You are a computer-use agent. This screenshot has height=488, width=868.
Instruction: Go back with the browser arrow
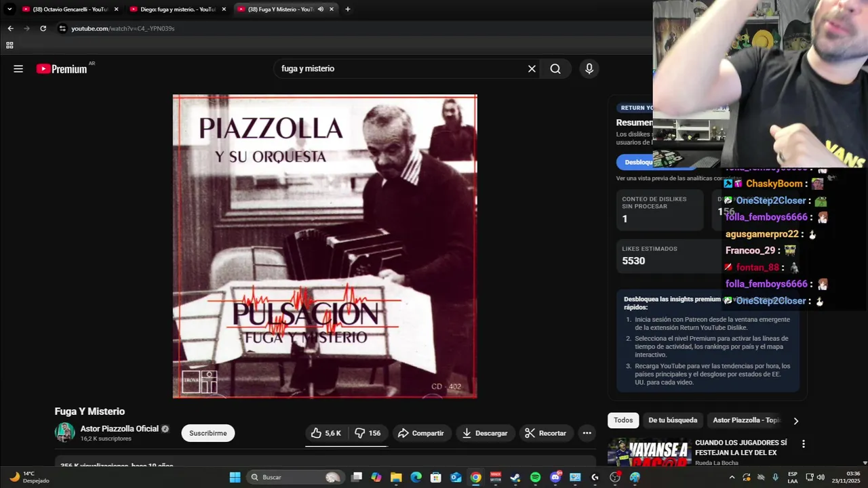point(10,28)
